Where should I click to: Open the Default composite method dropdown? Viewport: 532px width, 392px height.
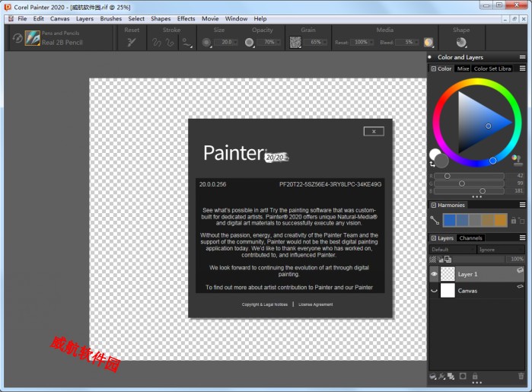pyautogui.click(x=452, y=250)
